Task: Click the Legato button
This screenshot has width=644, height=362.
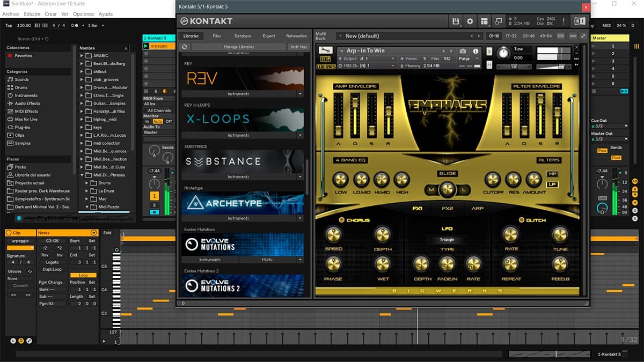Action: (53, 262)
